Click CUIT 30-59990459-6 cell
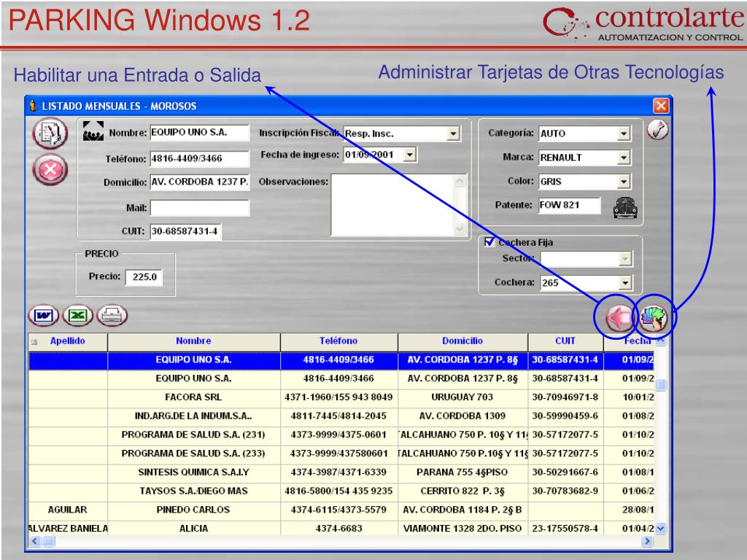 565,416
